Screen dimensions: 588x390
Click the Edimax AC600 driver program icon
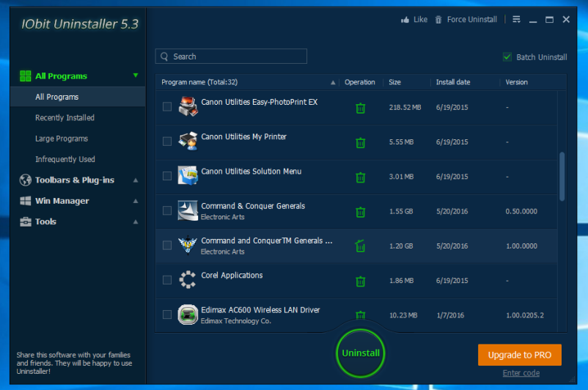[188, 314]
